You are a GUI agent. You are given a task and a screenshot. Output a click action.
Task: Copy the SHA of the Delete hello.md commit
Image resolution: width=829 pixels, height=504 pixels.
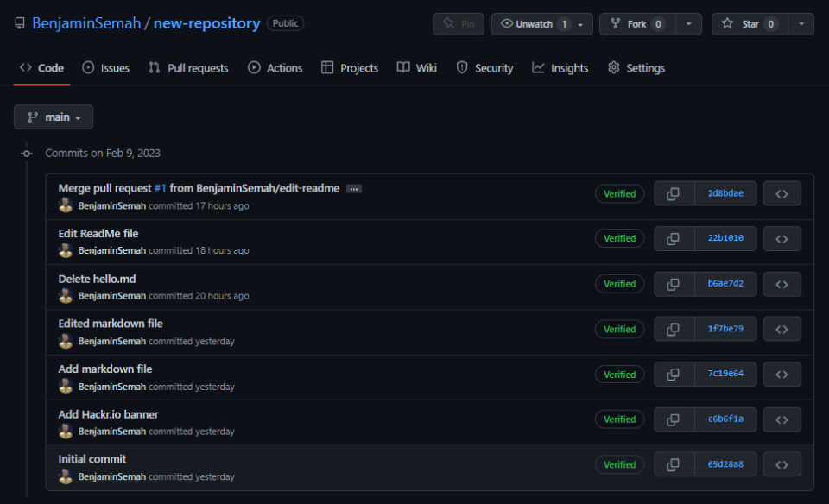[x=674, y=283]
